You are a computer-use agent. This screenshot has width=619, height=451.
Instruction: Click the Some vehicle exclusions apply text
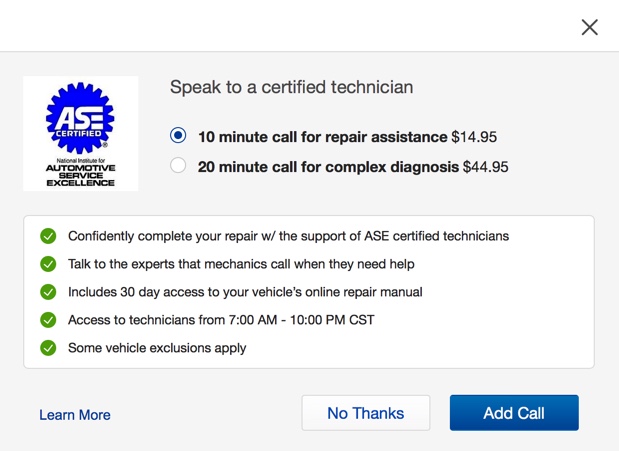157,348
